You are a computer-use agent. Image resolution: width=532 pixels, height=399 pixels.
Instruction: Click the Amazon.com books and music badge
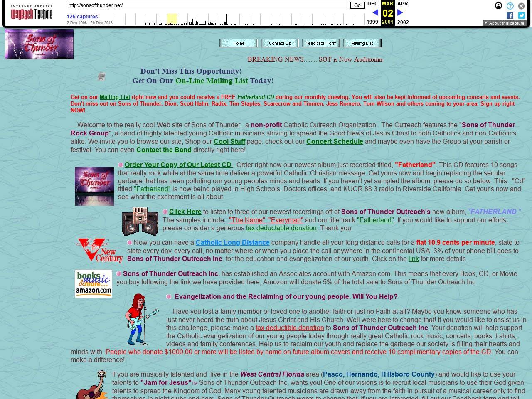94,283
